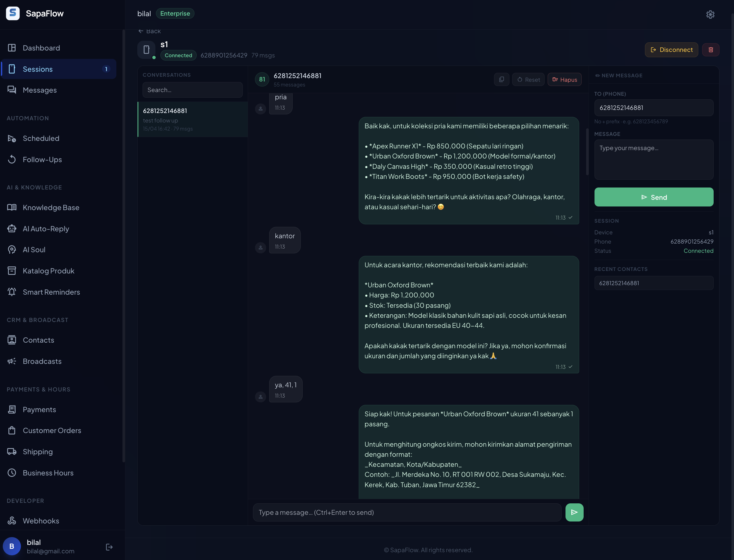734x560 pixels.
Task: Click the Disconnect button
Action: [671, 50]
